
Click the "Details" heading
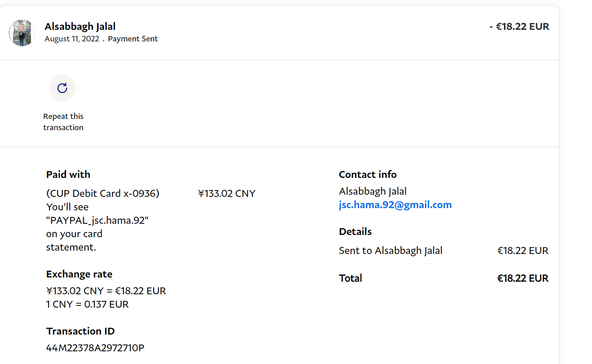click(x=355, y=232)
